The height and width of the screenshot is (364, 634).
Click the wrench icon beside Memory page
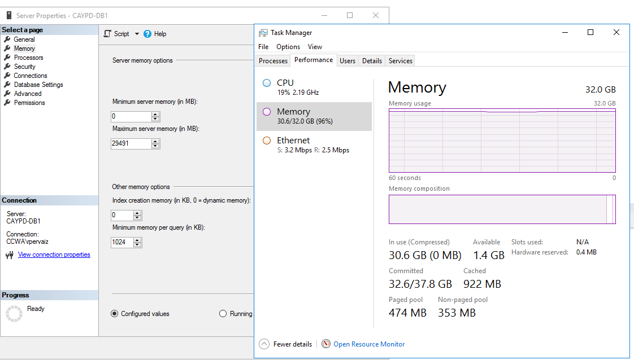click(7, 49)
